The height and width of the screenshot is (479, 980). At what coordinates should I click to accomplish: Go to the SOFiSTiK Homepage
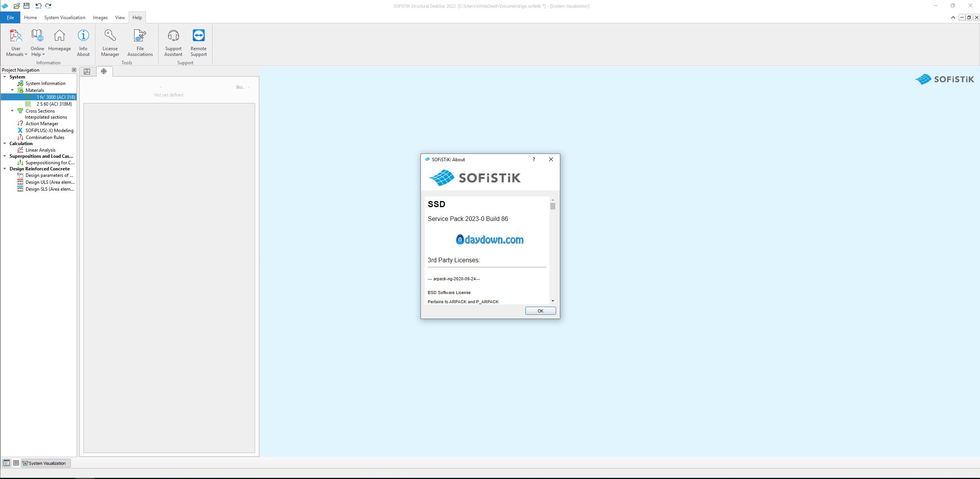pos(59,41)
